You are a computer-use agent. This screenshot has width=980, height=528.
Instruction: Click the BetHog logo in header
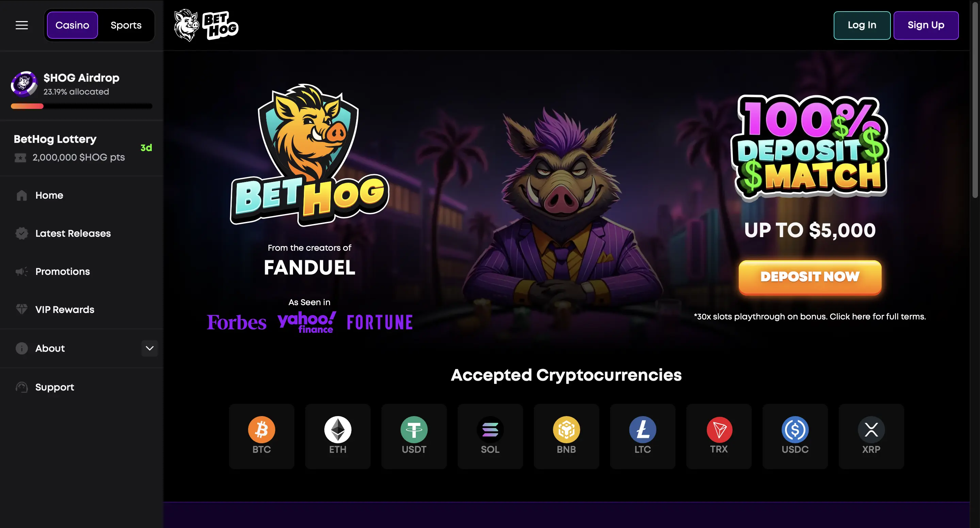coord(206,25)
